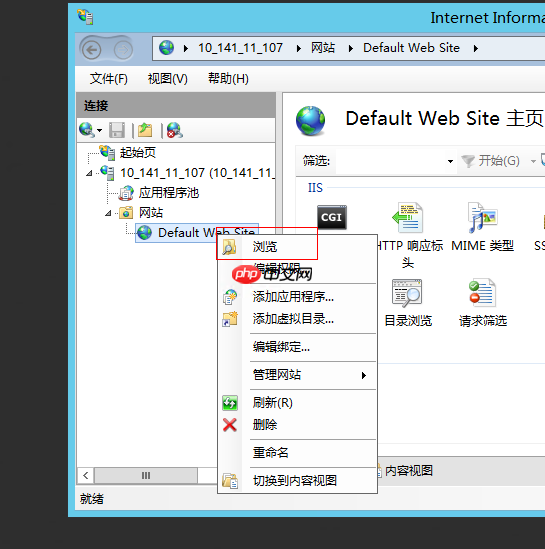Viewport: 545px width, 549px height.
Task: Collapse the 10_141_11_107 server node
Action: (89, 173)
